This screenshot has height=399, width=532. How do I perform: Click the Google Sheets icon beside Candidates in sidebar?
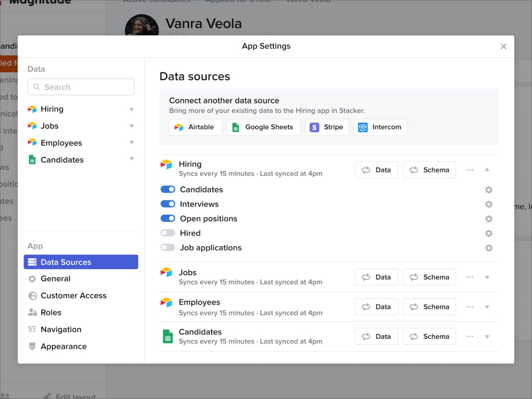pyautogui.click(x=32, y=160)
